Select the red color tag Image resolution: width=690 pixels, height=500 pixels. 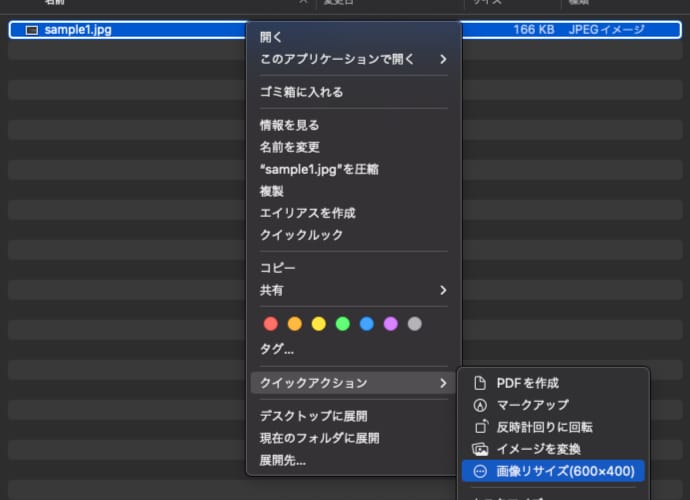click(270, 324)
